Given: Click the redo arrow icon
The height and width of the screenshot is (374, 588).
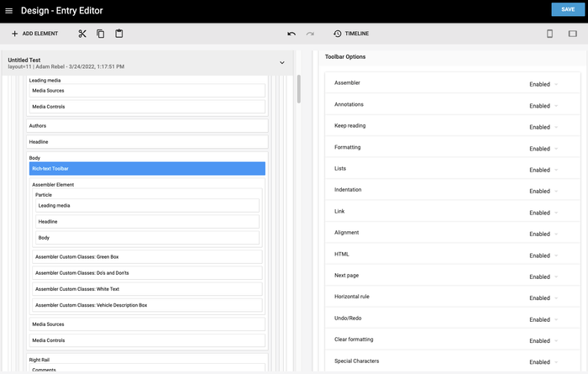Looking at the screenshot, I should point(310,34).
